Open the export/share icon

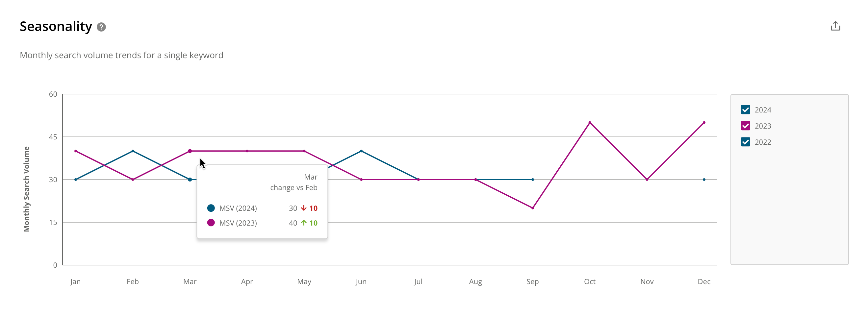(x=835, y=26)
